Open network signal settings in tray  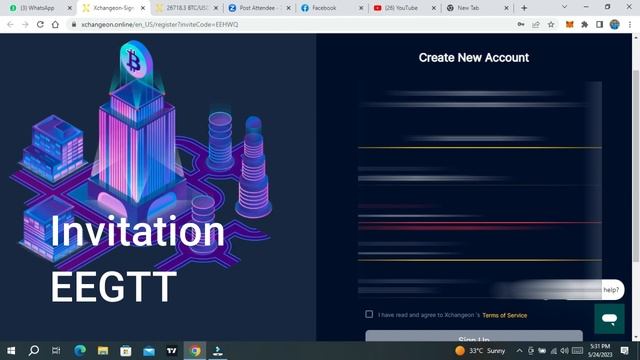tap(553, 351)
